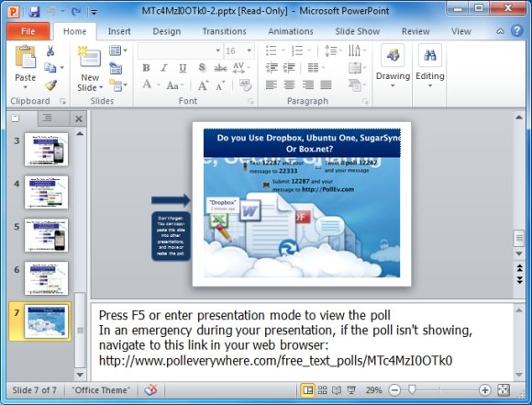This screenshot has width=532, height=405.
Task: Align text right
Action: click(x=307, y=84)
